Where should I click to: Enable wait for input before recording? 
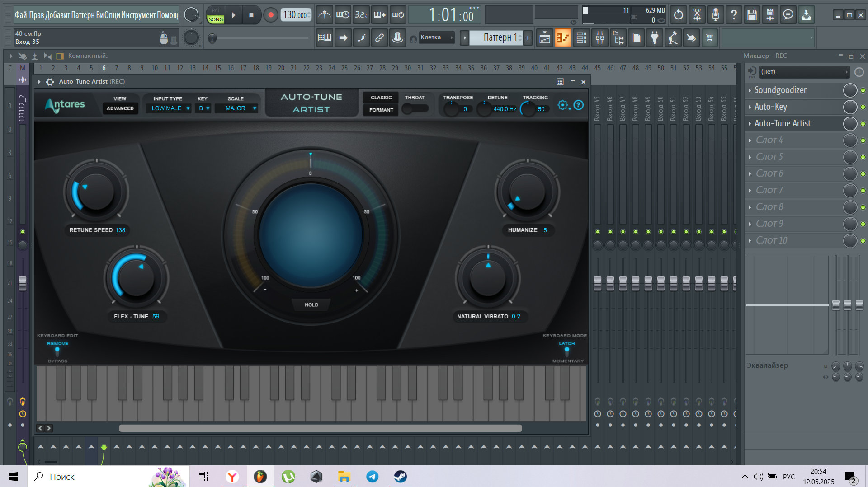coord(343,15)
